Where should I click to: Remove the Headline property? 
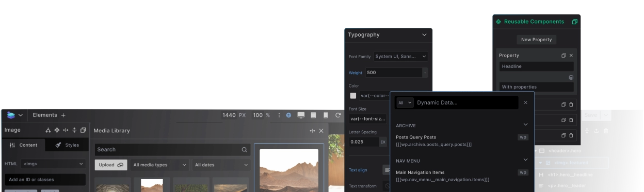click(x=571, y=55)
